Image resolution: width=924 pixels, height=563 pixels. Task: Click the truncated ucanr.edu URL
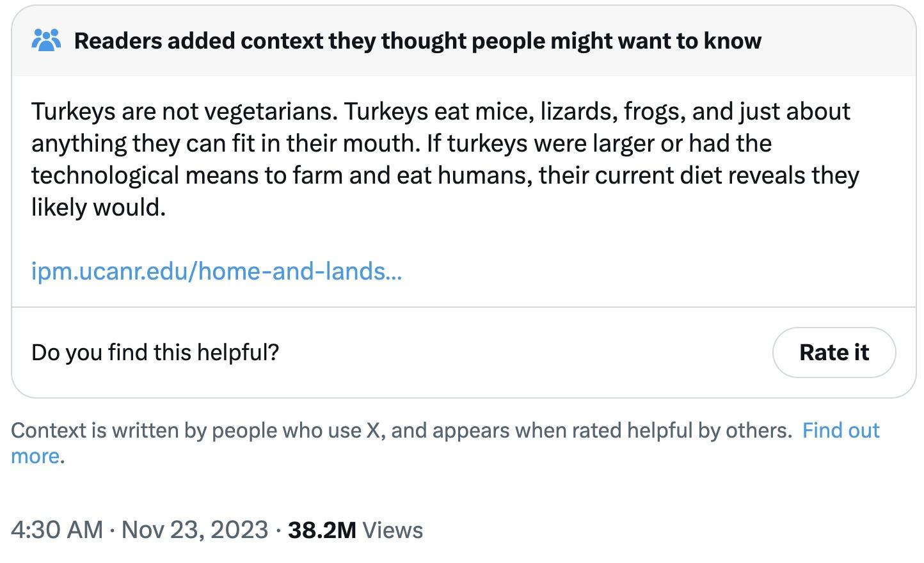pyautogui.click(x=216, y=271)
